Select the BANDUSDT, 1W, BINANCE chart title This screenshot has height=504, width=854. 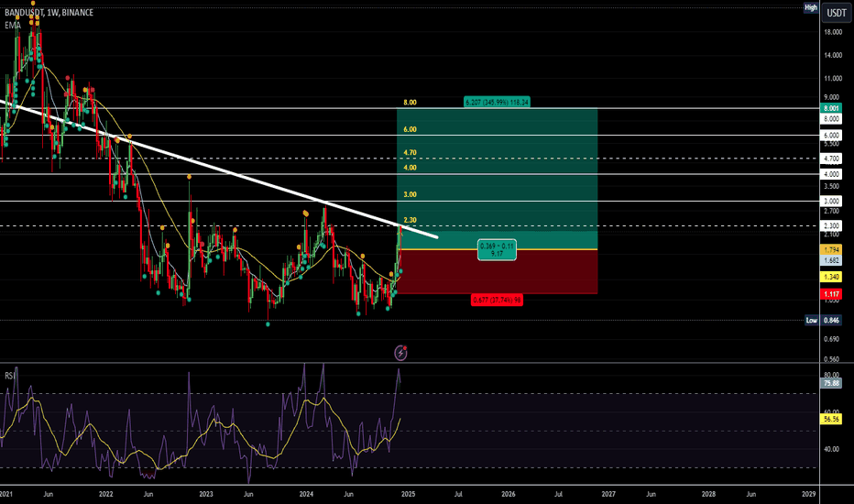[x=49, y=13]
